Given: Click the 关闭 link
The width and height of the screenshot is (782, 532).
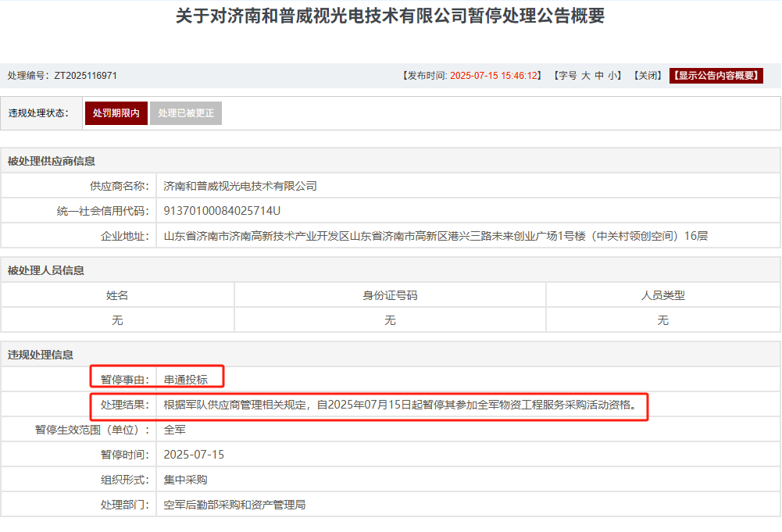Looking at the screenshot, I should 648,76.
